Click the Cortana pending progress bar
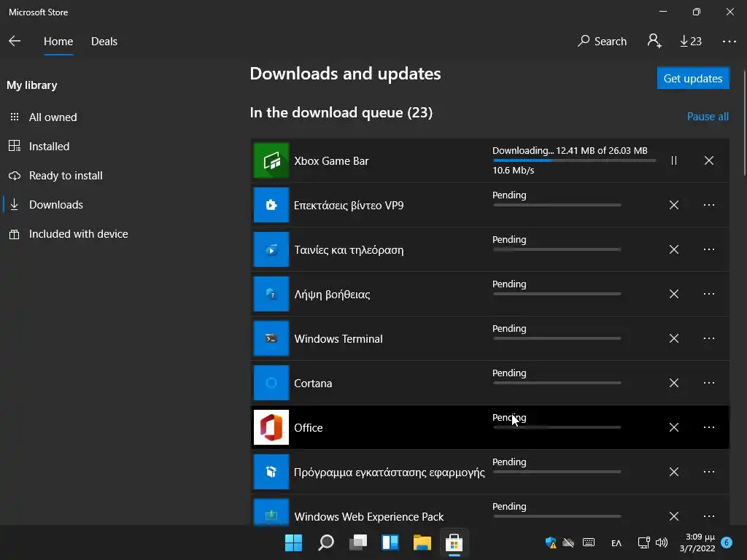 coord(557,383)
